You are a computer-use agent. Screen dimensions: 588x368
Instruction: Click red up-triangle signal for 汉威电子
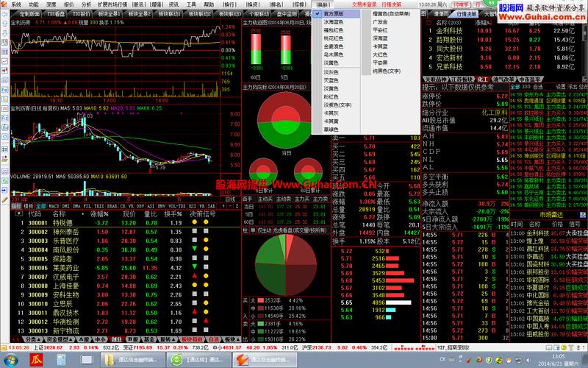click(x=194, y=277)
